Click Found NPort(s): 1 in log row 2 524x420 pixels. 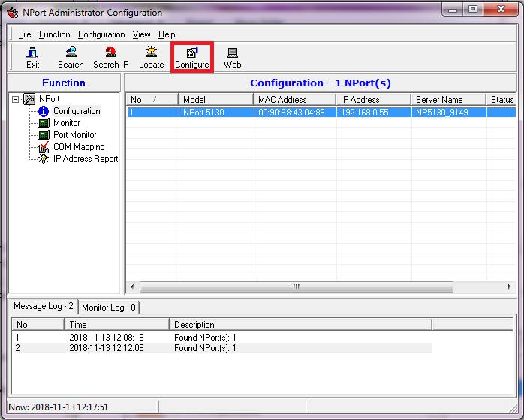(205, 348)
